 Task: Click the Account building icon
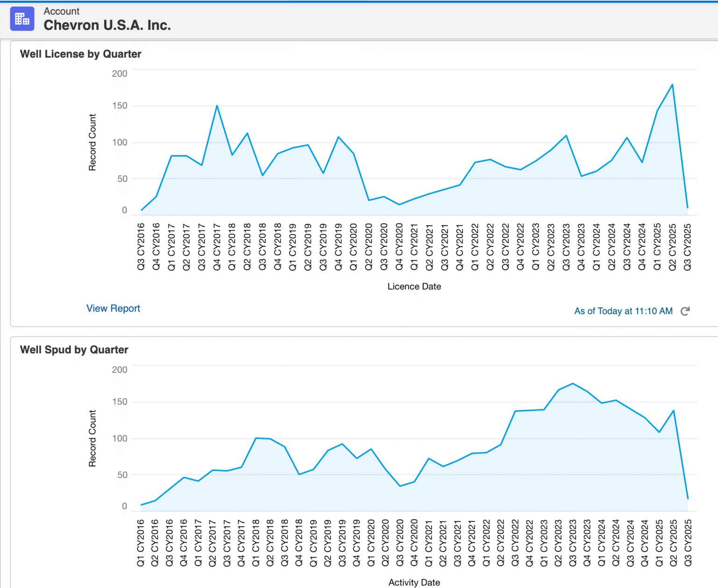(22, 19)
